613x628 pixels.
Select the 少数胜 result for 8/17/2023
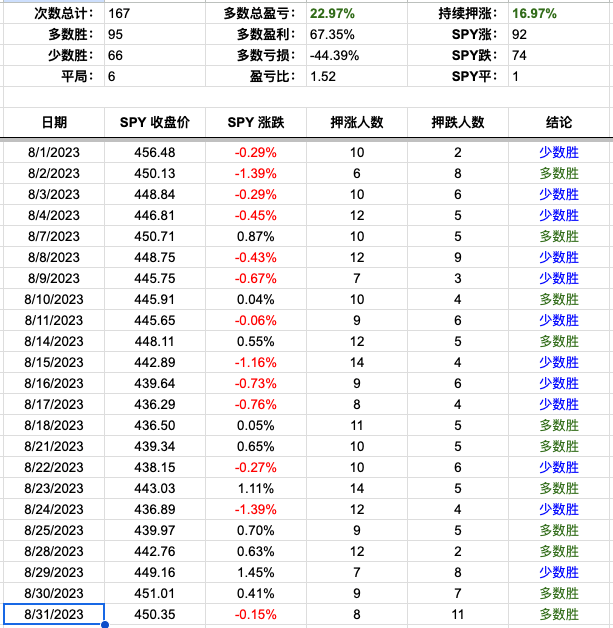(x=559, y=404)
